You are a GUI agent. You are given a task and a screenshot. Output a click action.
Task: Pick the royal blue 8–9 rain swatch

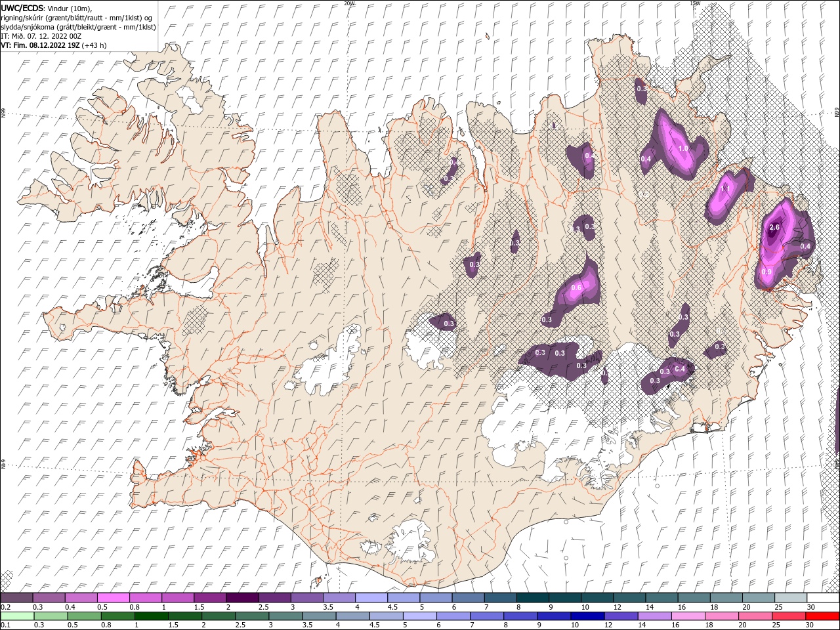[x=520, y=616]
